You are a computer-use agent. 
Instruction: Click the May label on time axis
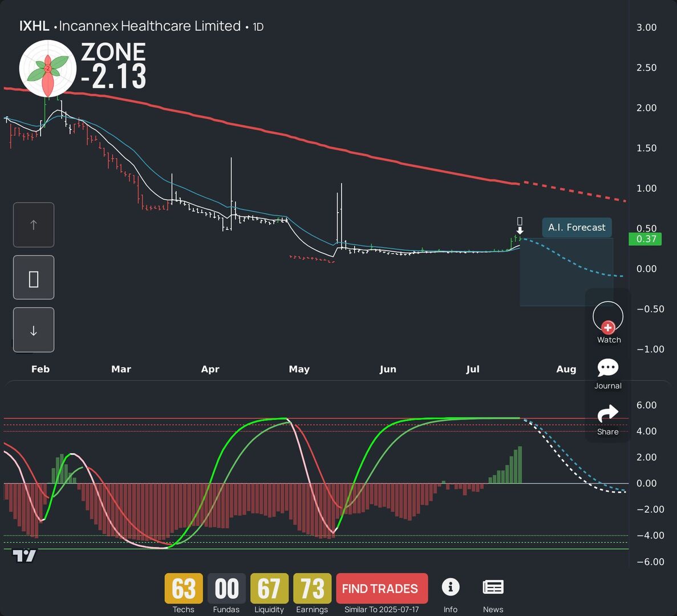click(x=299, y=369)
